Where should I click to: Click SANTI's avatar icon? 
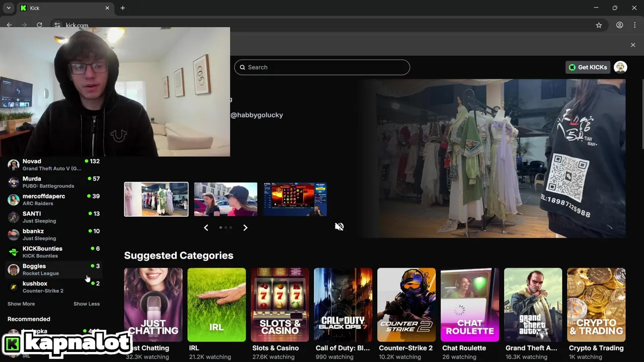point(14,217)
